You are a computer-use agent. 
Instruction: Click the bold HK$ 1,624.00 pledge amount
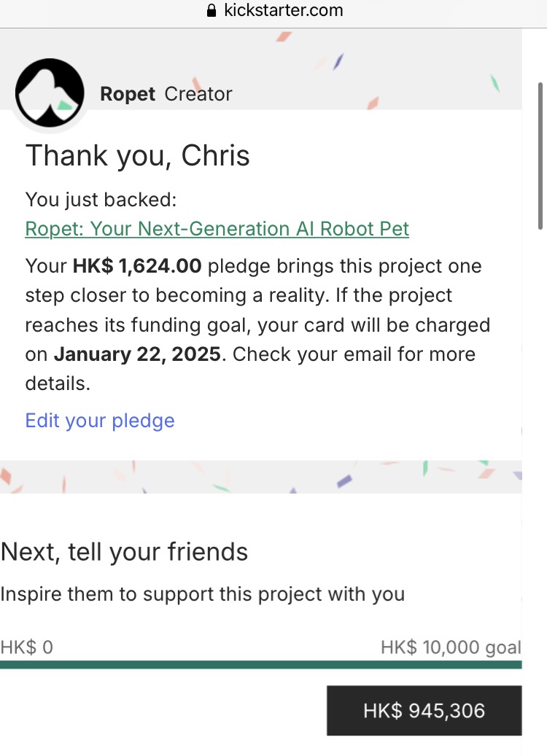[137, 266]
